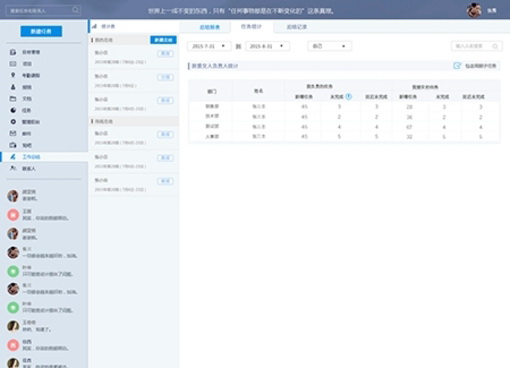Click the name search input above table
This screenshot has width=510, height=368.
click(476, 46)
